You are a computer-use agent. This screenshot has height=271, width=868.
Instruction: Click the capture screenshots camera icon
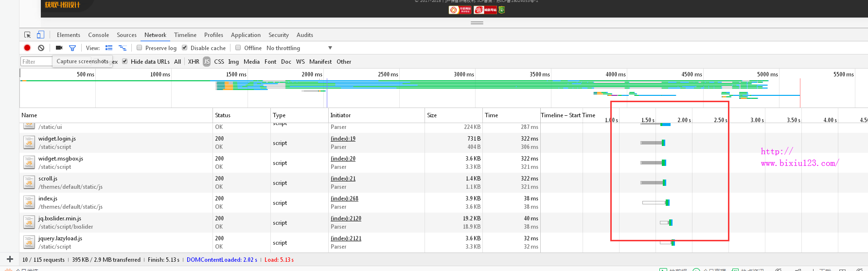(x=59, y=48)
